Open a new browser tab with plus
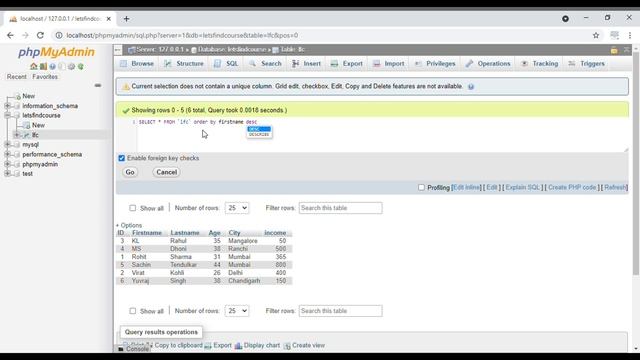The height and width of the screenshot is (360, 640). point(127,19)
